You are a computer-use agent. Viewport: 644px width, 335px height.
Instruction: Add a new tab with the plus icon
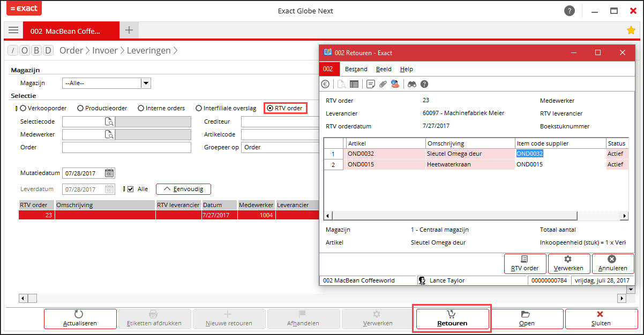point(129,31)
